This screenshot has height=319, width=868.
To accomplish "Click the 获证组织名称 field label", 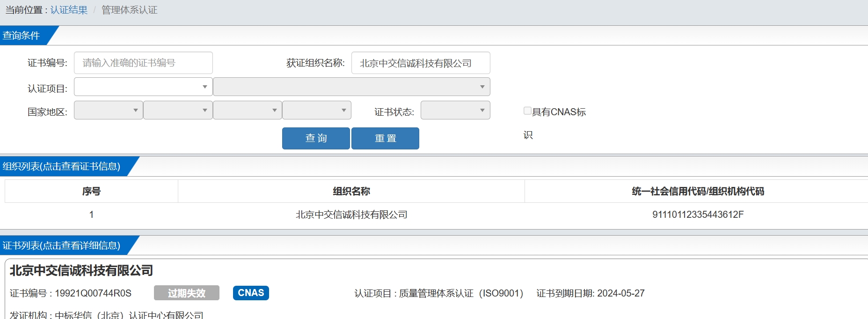I will [x=315, y=63].
